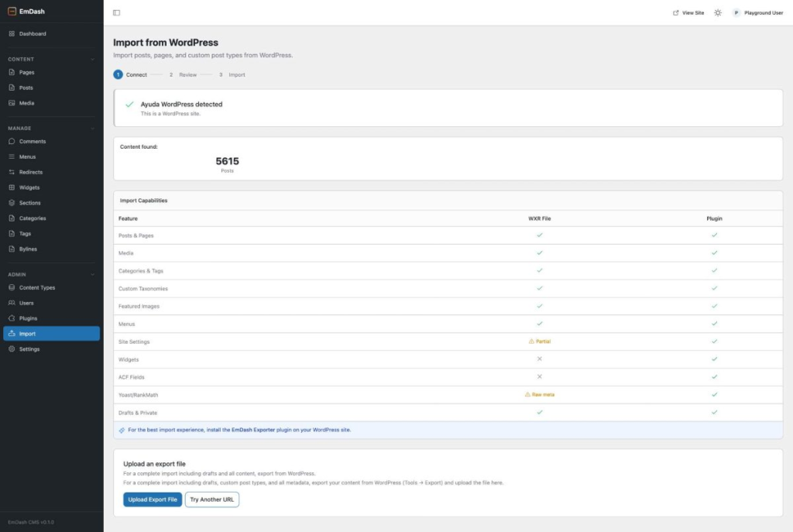Click the Try Another URL button
Screen dimensions: 793x532
pos(211,499)
